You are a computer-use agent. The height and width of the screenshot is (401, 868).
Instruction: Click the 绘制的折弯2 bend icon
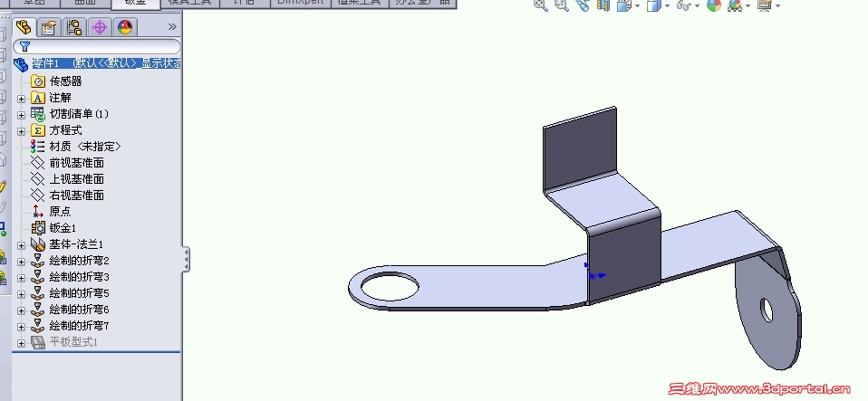38,261
